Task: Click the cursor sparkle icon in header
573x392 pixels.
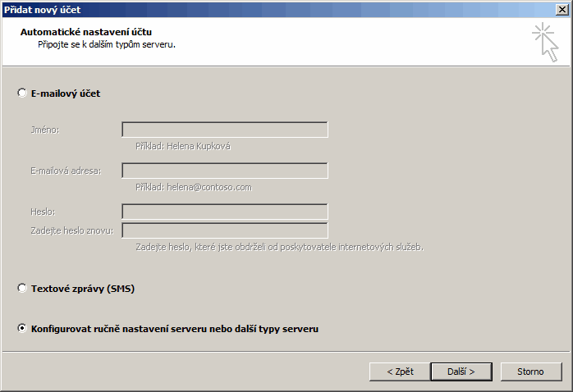Action: 545,42
